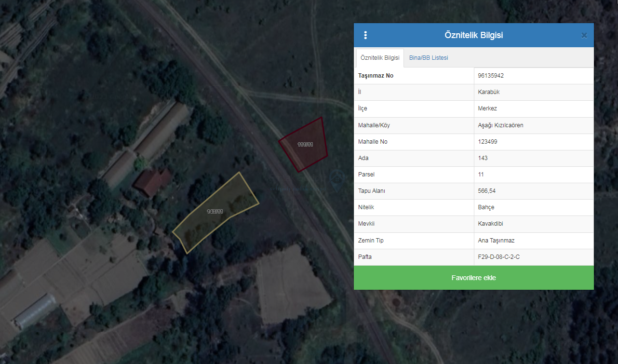Click the İl value Karabük
The width and height of the screenshot is (618, 364).
pyautogui.click(x=488, y=92)
